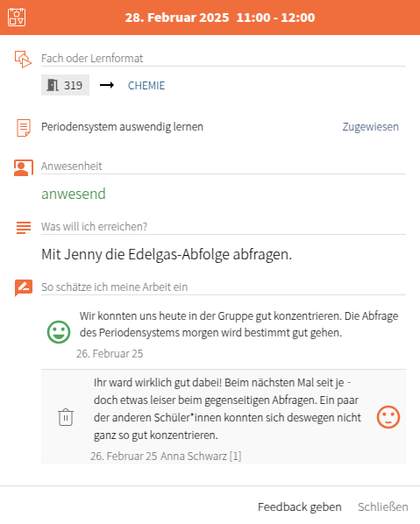Click the self-assessment speech bubble pencil icon
This screenshot has height=524, width=420.
(x=24, y=287)
